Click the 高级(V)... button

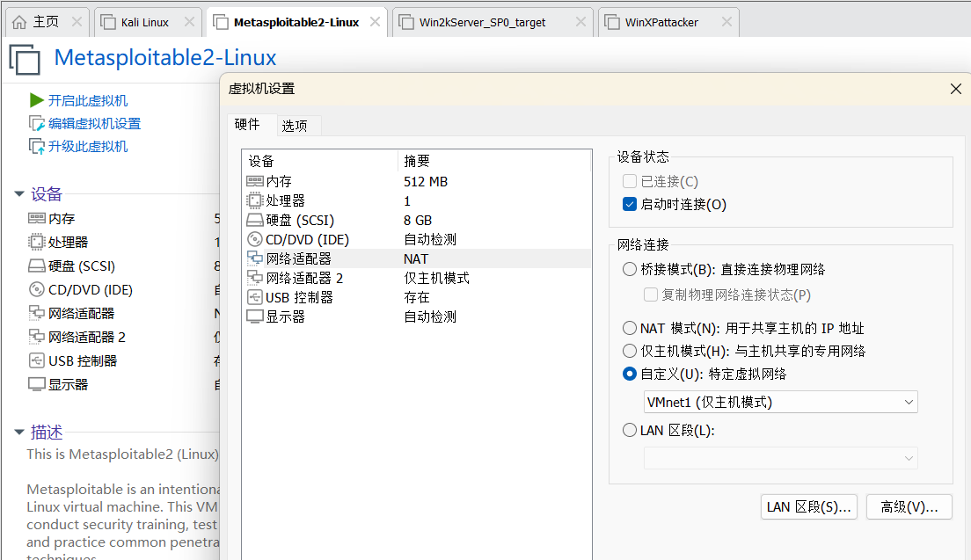[x=909, y=506]
